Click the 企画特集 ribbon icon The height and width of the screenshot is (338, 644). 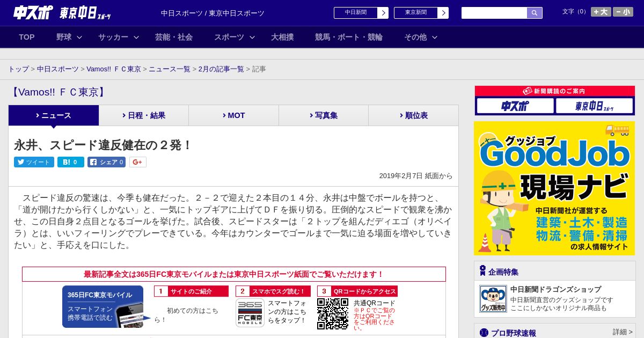click(483, 271)
